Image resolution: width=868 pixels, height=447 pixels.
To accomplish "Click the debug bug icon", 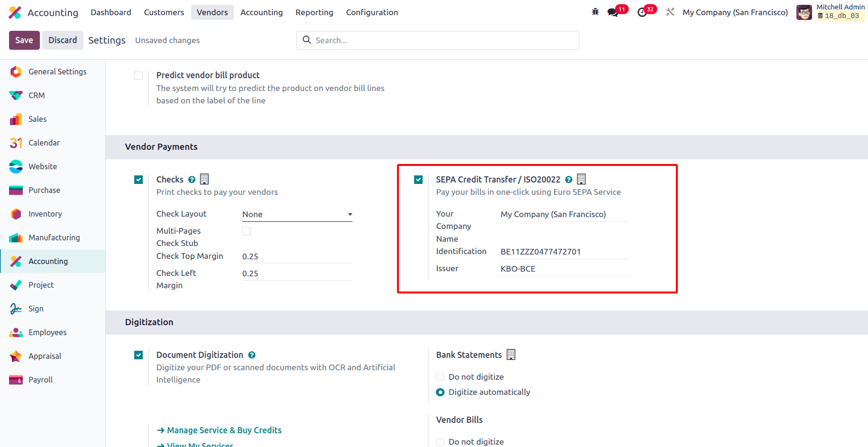I will (595, 12).
